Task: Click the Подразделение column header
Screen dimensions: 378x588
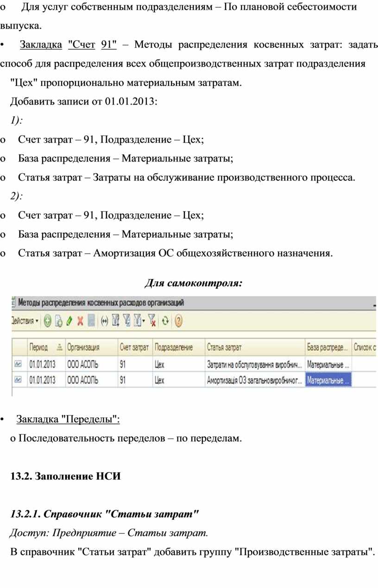Action: tap(178, 347)
